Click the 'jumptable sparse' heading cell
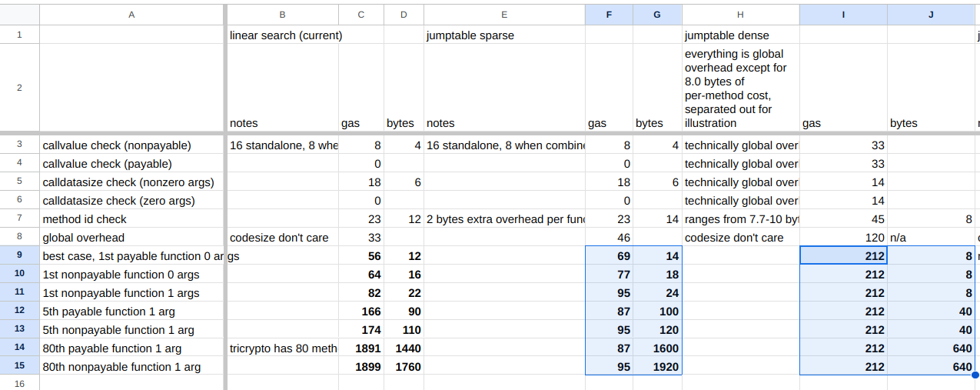980x390 pixels. (x=504, y=35)
